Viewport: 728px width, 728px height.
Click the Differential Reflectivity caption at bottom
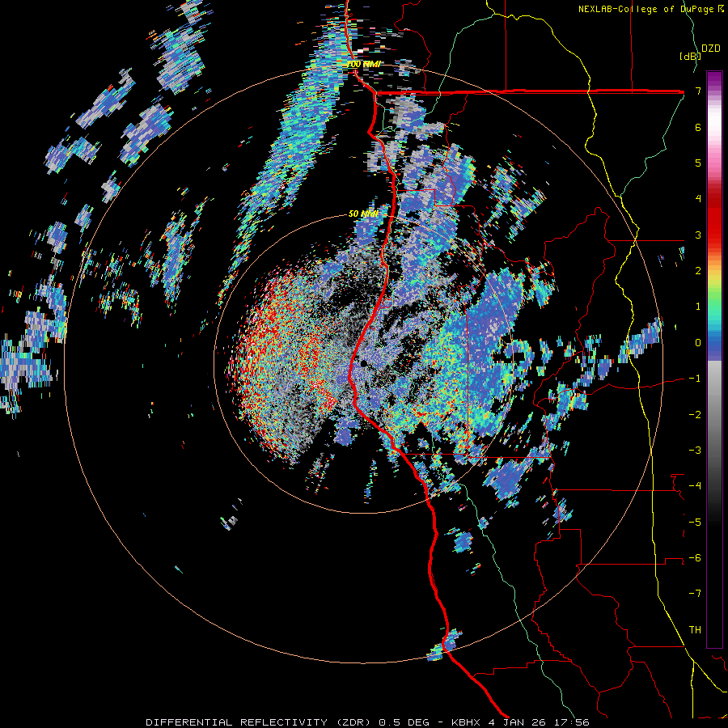[x=368, y=722]
